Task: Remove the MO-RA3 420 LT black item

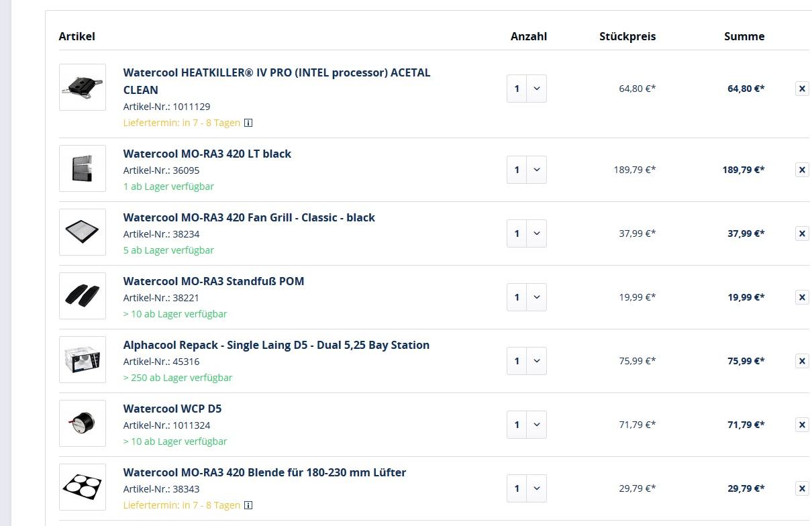Action: coord(802,170)
